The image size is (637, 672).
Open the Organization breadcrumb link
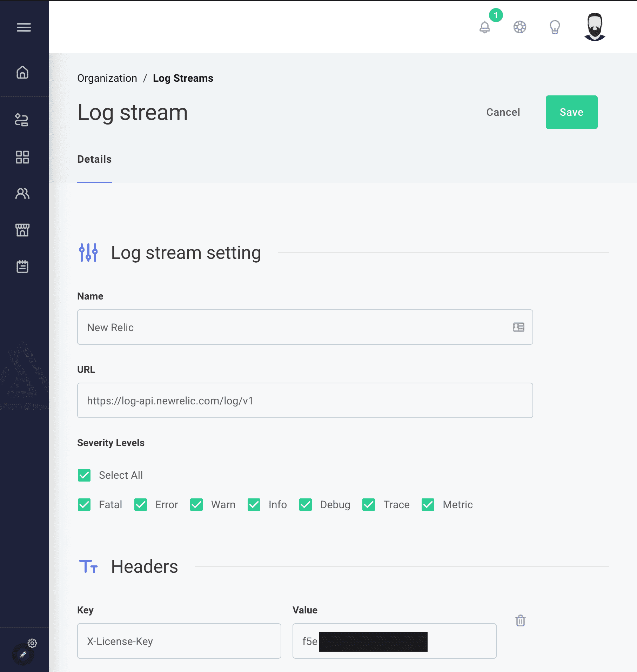point(107,78)
